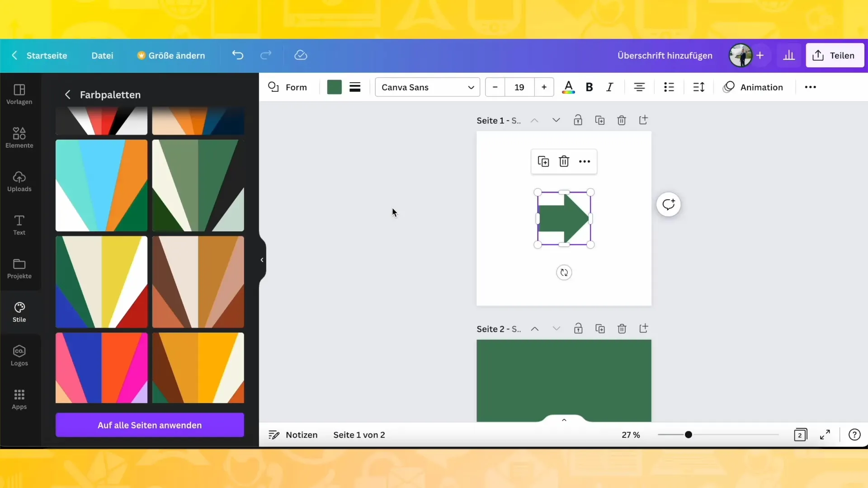
Task: Toggle italic formatting
Action: coord(609,87)
